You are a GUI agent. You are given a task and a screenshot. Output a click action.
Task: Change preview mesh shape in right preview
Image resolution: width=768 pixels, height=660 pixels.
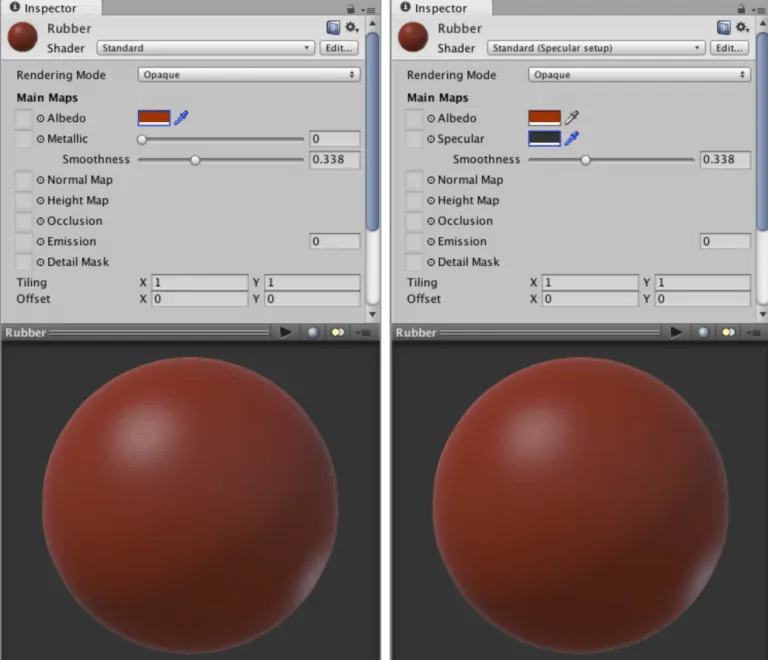pos(703,333)
